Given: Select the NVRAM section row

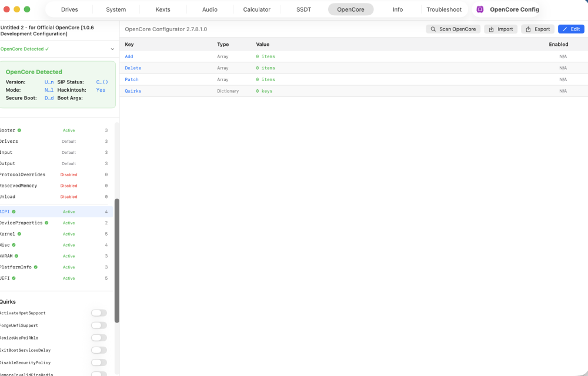Looking at the screenshot, I should coord(55,256).
